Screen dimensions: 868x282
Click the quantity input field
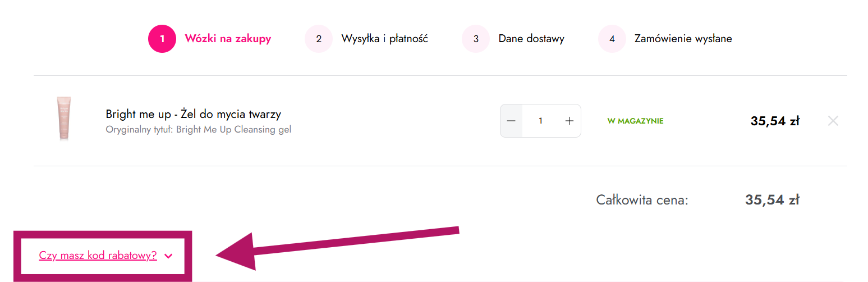(540, 121)
